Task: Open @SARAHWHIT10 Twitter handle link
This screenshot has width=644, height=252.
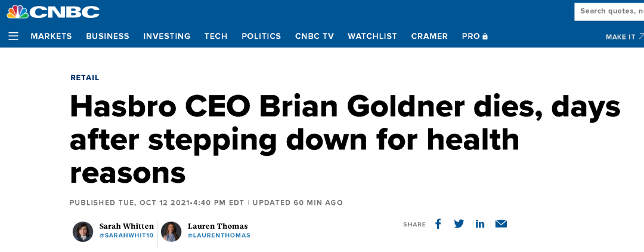Action: (126, 235)
